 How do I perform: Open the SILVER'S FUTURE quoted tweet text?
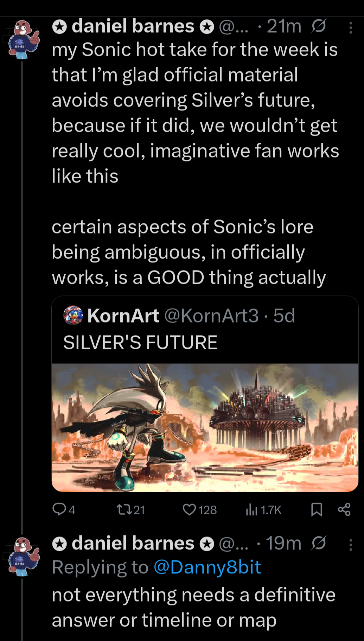click(140, 342)
